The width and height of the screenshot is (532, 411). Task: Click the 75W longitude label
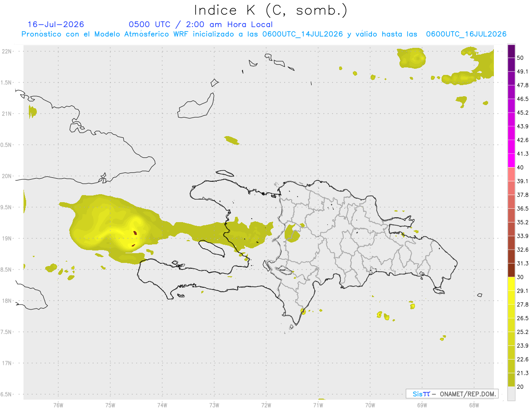110,405
